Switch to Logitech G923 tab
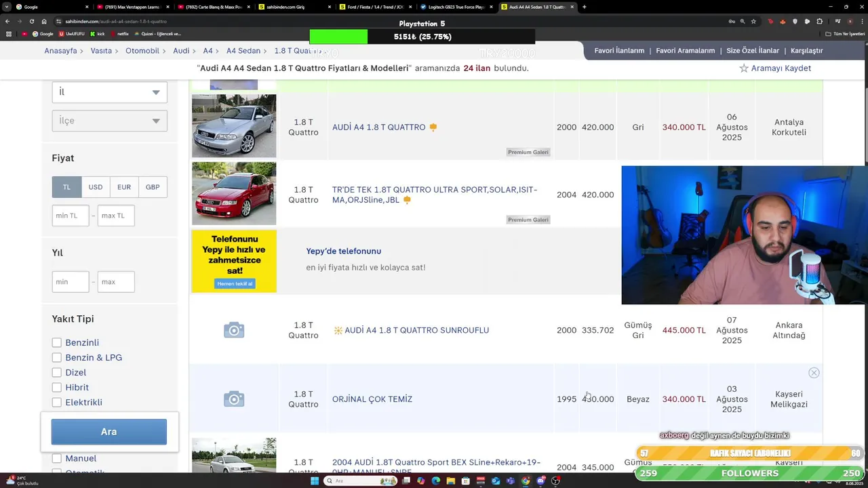The width and height of the screenshot is (868, 488). [457, 7]
